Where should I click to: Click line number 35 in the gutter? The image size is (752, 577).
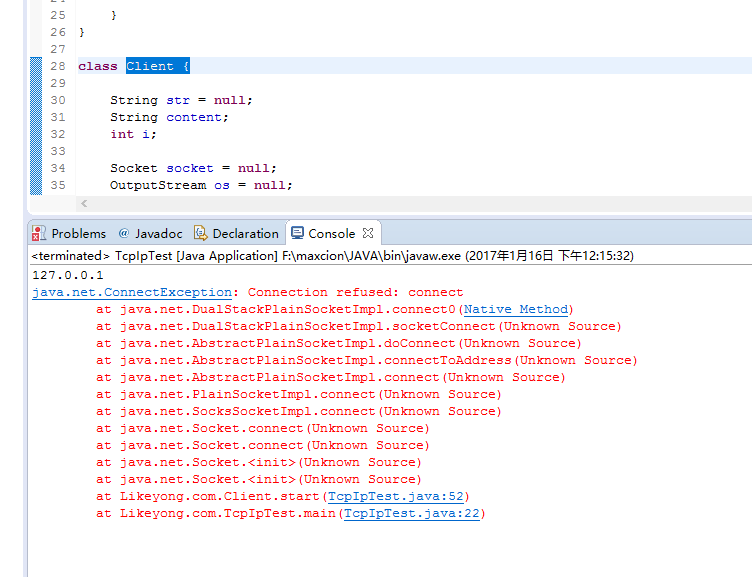58,185
